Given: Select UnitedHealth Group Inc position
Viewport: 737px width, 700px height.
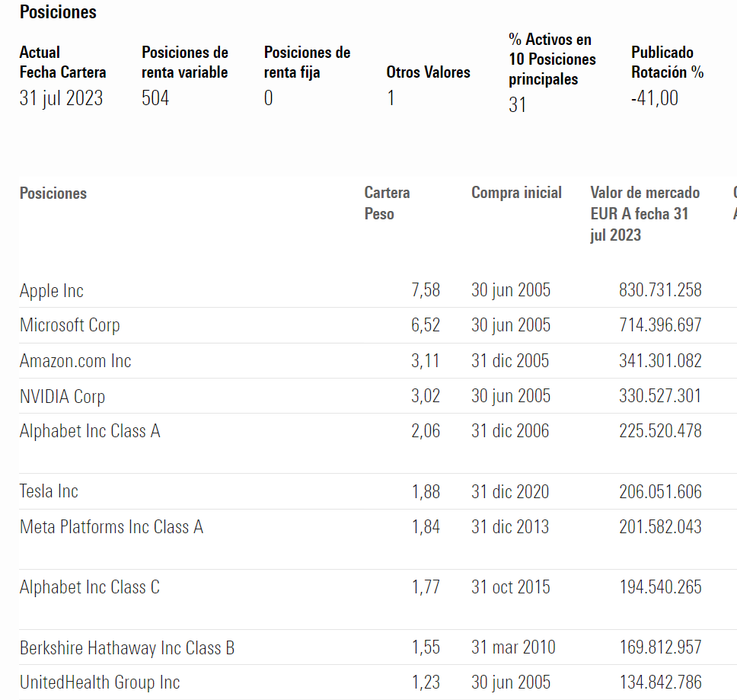Looking at the screenshot, I should 100,682.
